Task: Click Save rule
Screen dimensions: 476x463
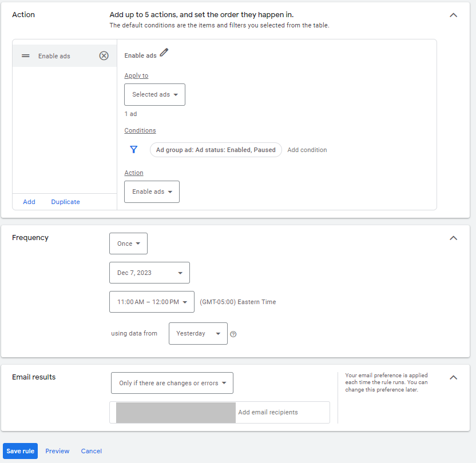Action: tap(20, 451)
